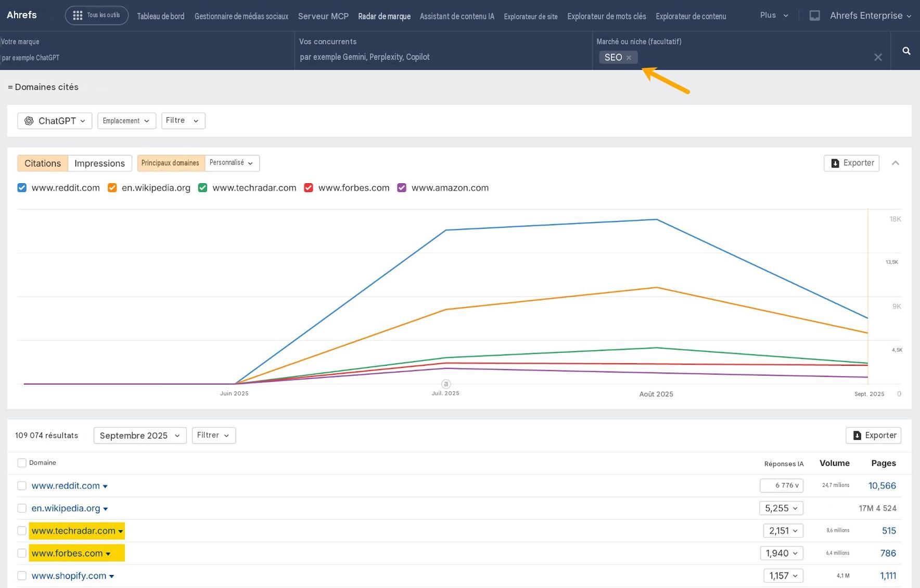This screenshot has height=588, width=920.
Task: Open the Septembre 2025 date dropdown
Action: [140, 436]
